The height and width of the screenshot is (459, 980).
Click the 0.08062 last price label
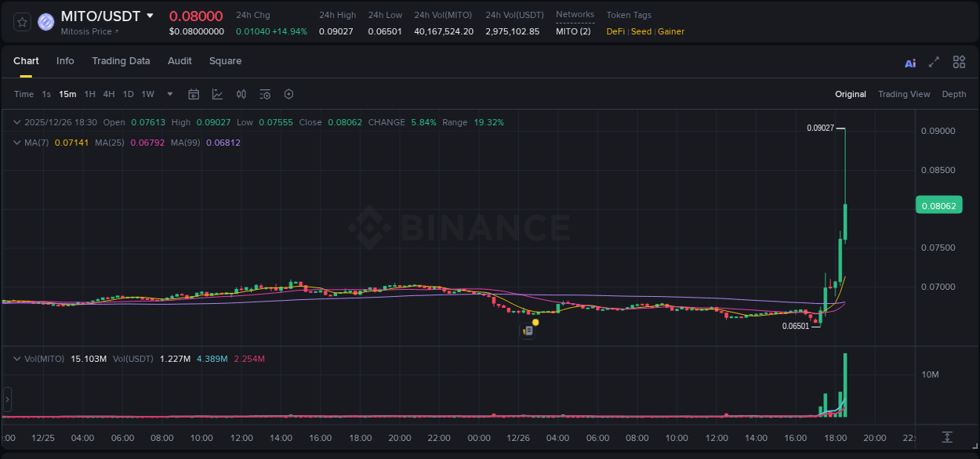938,204
